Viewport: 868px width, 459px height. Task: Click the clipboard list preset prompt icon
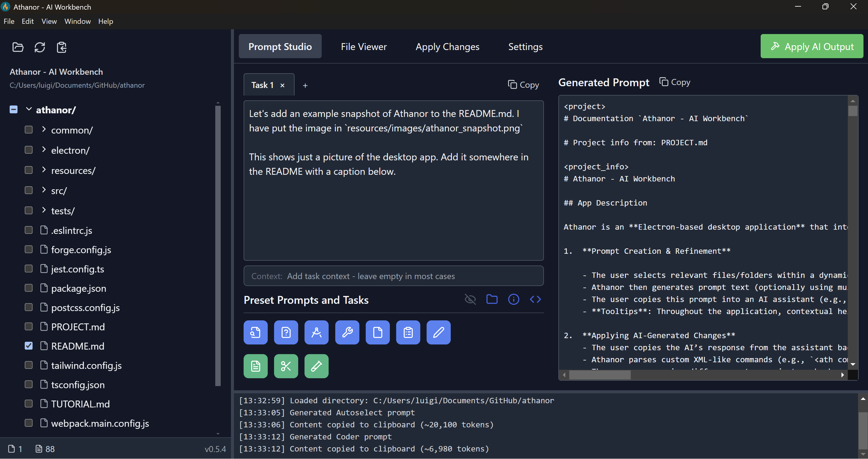pos(408,332)
